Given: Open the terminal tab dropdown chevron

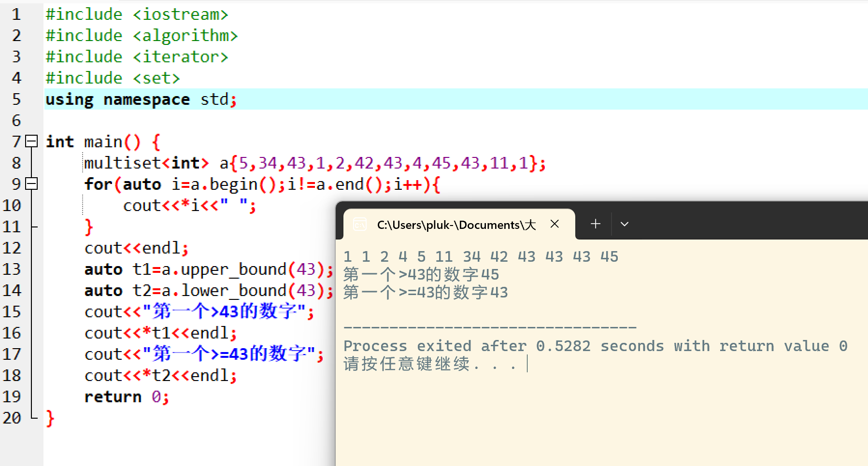Looking at the screenshot, I should (x=624, y=224).
